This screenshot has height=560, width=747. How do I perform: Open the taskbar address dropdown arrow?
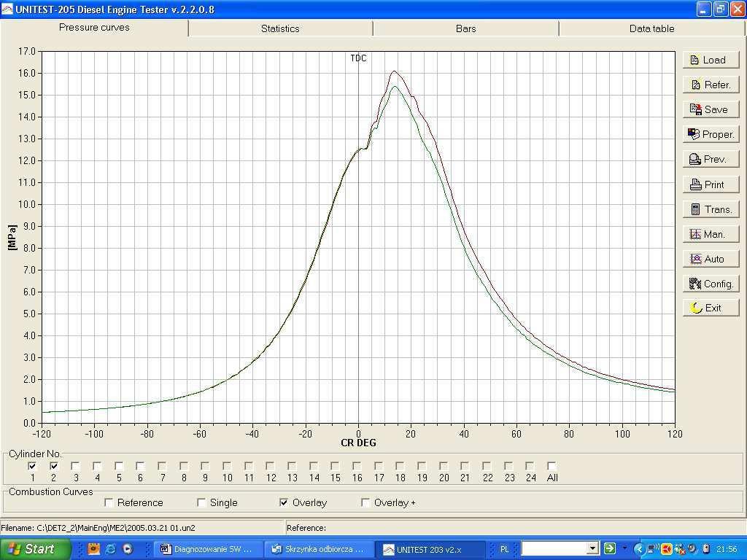tap(592, 548)
